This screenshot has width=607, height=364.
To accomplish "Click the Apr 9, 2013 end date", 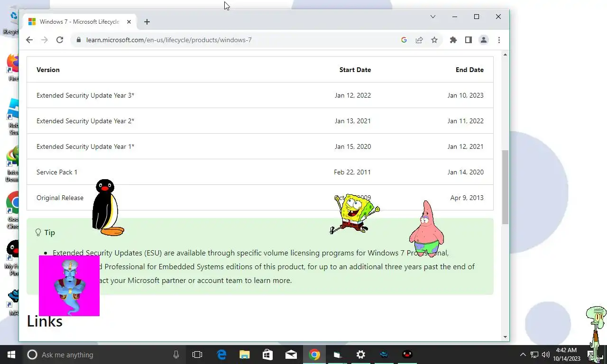I will pyautogui.click(x=467, y=198).
